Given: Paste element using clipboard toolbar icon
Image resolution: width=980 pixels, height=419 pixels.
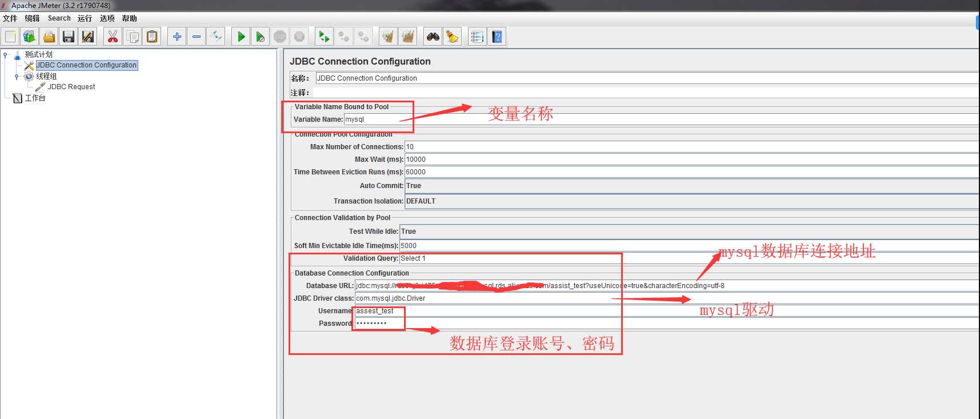Looking at the screenshot, I should [152, 37].
